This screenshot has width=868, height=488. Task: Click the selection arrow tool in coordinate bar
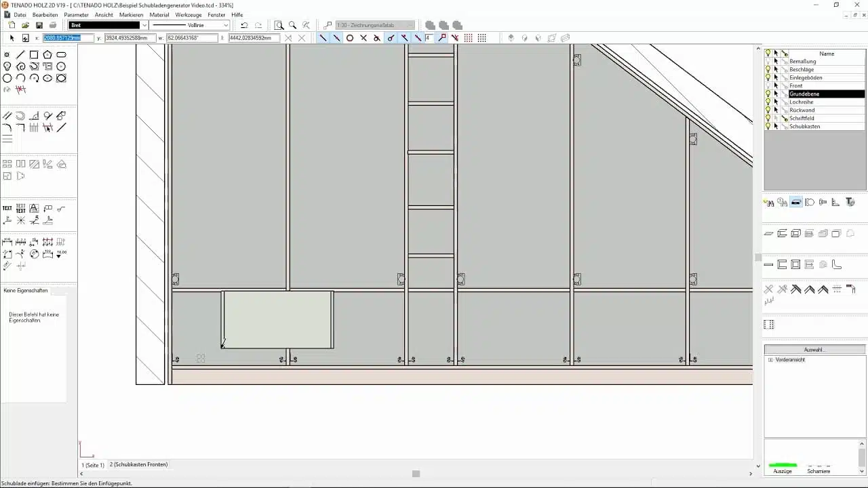click(12, 38)
